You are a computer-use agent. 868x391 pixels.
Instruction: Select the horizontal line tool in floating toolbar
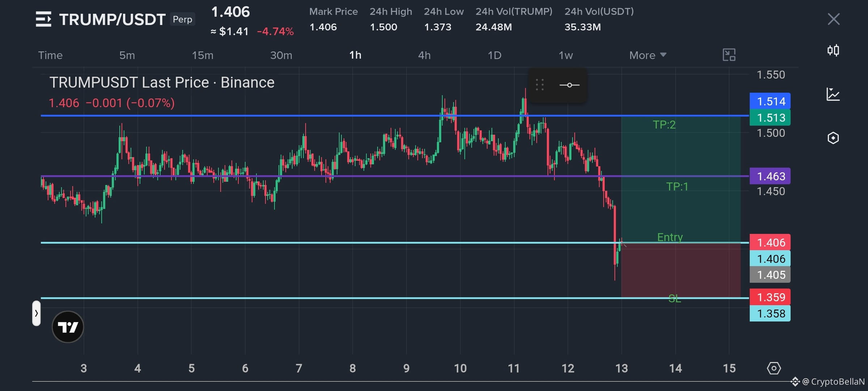tap(570, 85)
